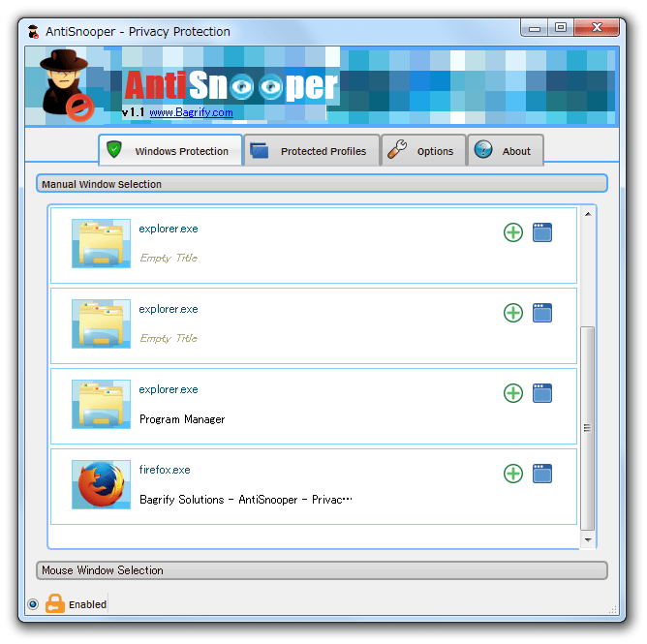This screenshot has width=647, height=644.
Task: Select the Program Manager title text
Action: pos(182,419)
